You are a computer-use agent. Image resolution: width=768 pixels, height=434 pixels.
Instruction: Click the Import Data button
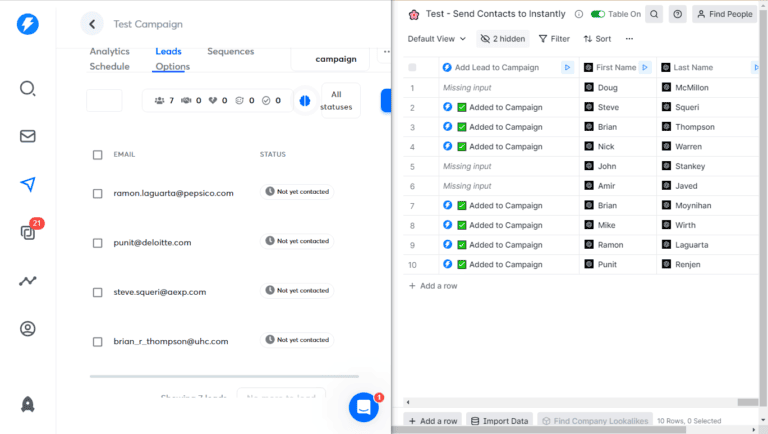click(499, 421)
